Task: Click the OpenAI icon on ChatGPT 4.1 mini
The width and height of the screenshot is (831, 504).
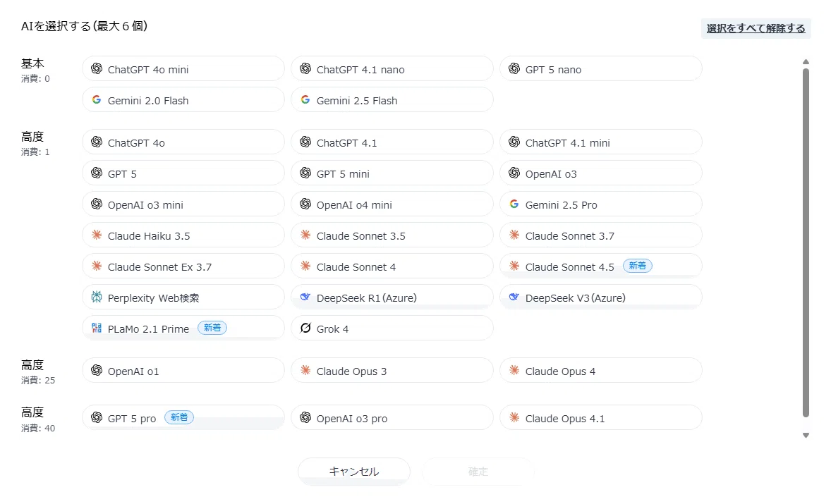Action: pos(514,142)
